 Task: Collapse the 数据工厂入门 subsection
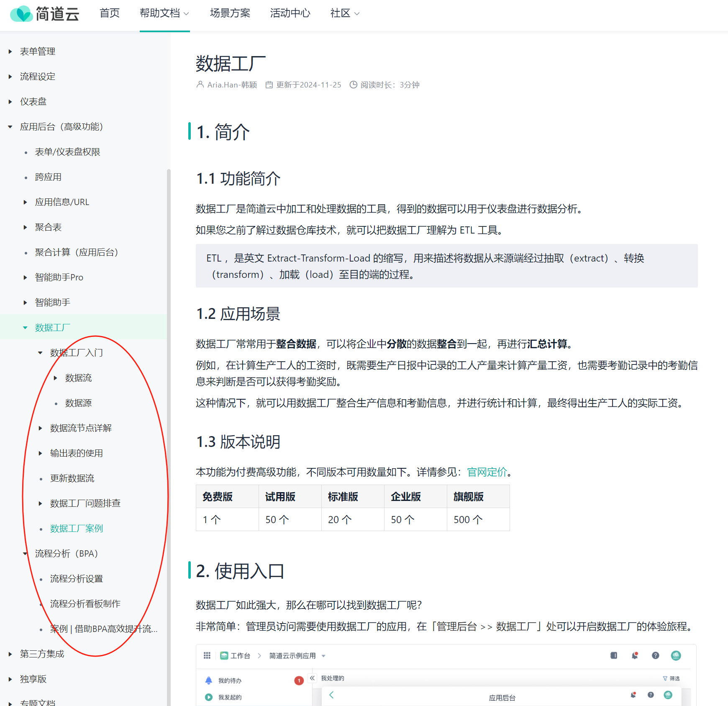40,353
